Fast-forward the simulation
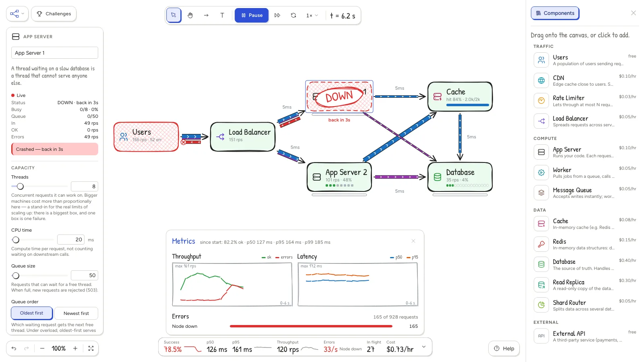This screenshot has height=362, width=644. pyautogui.click(x=277, y=15)
